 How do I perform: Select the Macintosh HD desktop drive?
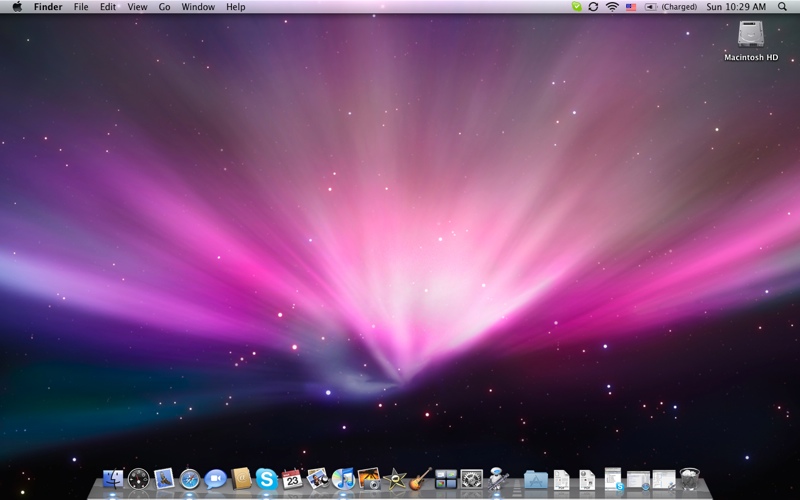[751, 36]
